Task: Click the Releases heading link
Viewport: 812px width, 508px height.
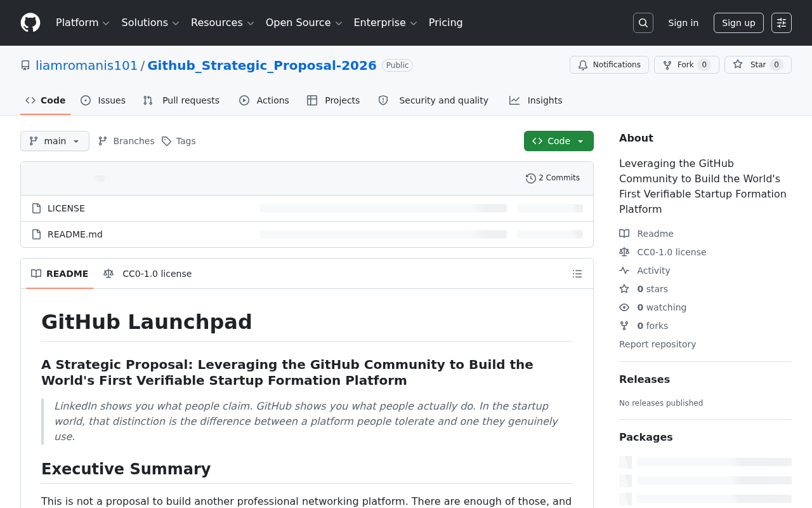Action: point(645,380)
